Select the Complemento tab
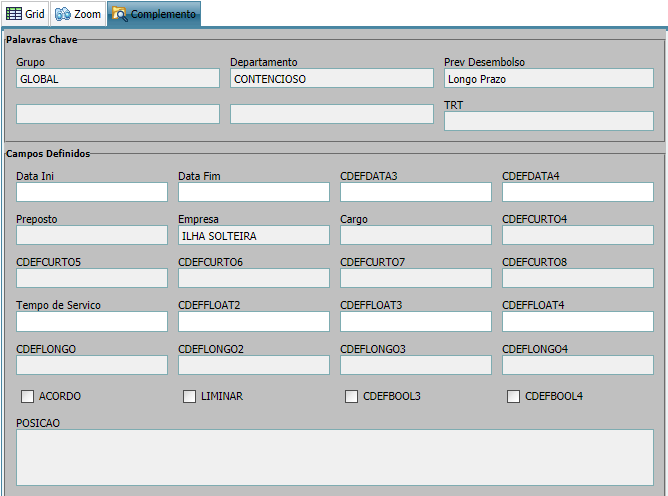668x496 pixels. pos(154,14)
